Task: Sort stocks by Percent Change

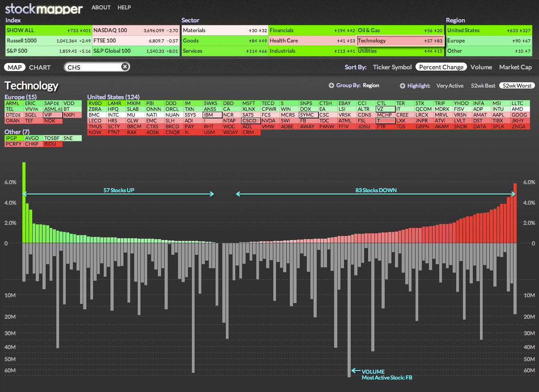Action: (x=441, y=67)
